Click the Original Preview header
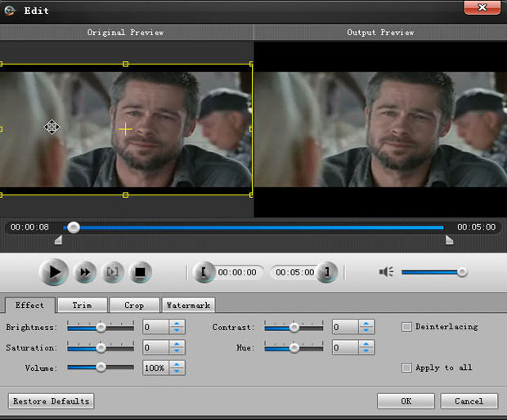 (125, 33)
